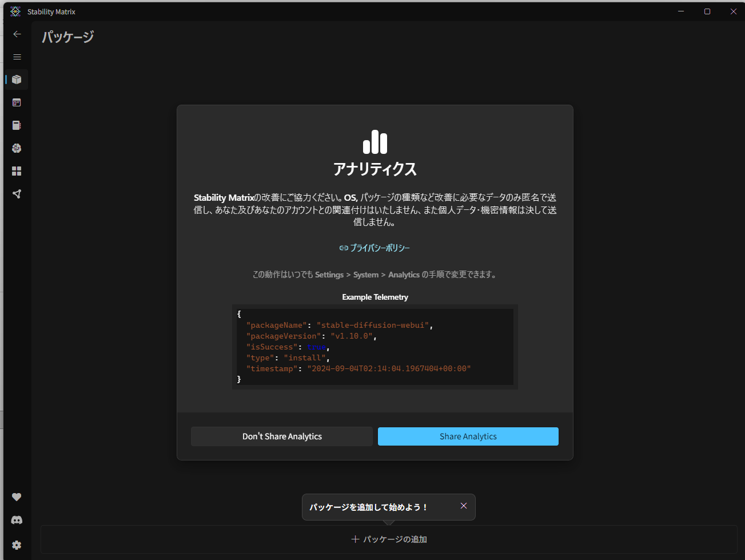Expand the hamburger navigation menu
The width and height of the screenshot is (745, 560).
tap(17, 57)
